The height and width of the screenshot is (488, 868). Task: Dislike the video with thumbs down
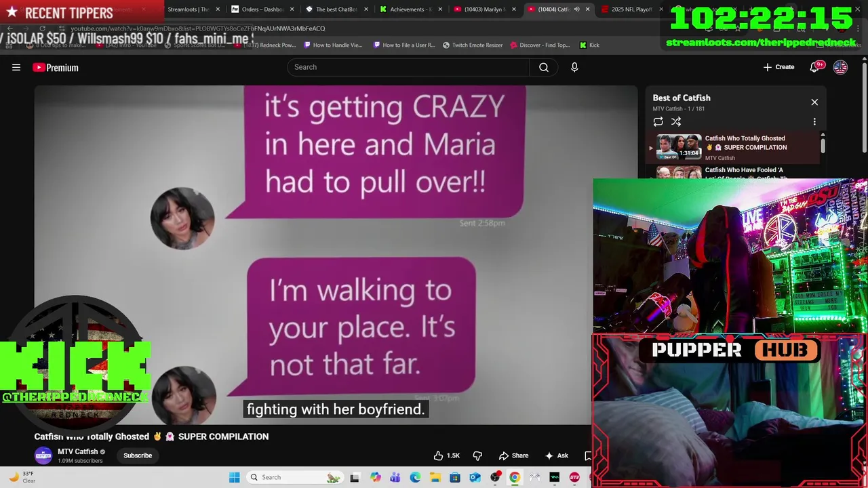[477, 455]
